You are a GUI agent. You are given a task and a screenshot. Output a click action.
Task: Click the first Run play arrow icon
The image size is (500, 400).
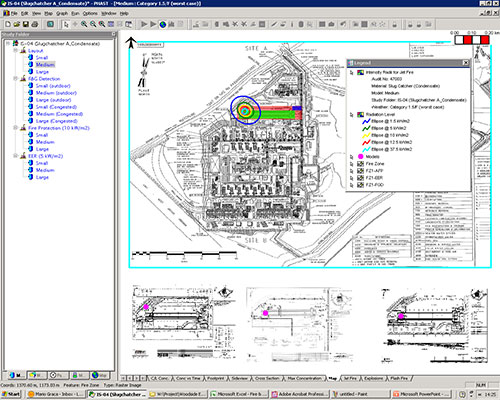pyautogui.click(x=144, y=24)
